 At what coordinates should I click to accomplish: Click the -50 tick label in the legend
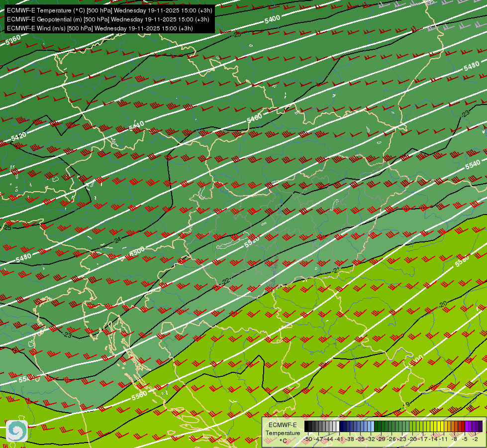308,439
